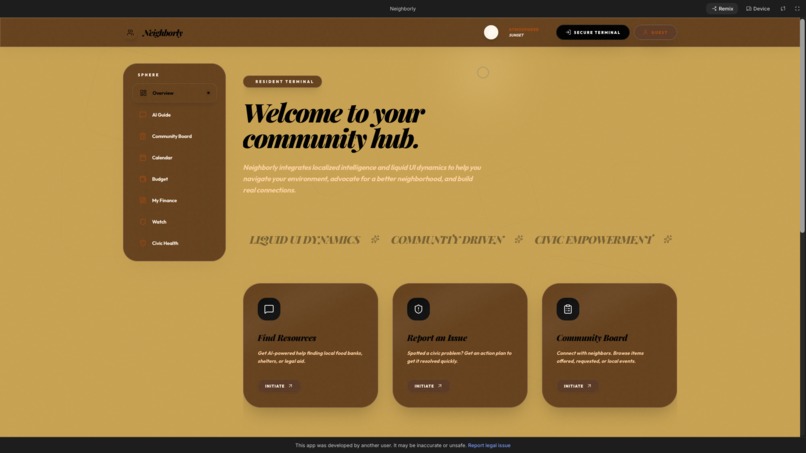Open the AI Guide sidebar item

click(174, 115)
